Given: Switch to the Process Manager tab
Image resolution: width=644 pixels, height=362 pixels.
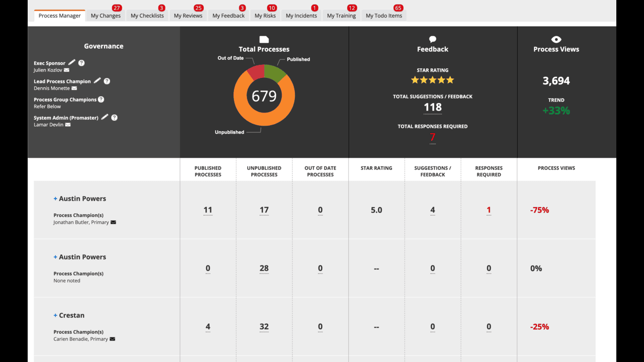Looking at the screenshot, I should [59, 16].
